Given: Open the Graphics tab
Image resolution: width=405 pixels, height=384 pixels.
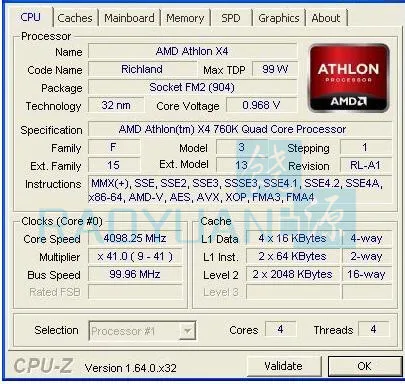Looking at the screenshot, I should (279, 18).
